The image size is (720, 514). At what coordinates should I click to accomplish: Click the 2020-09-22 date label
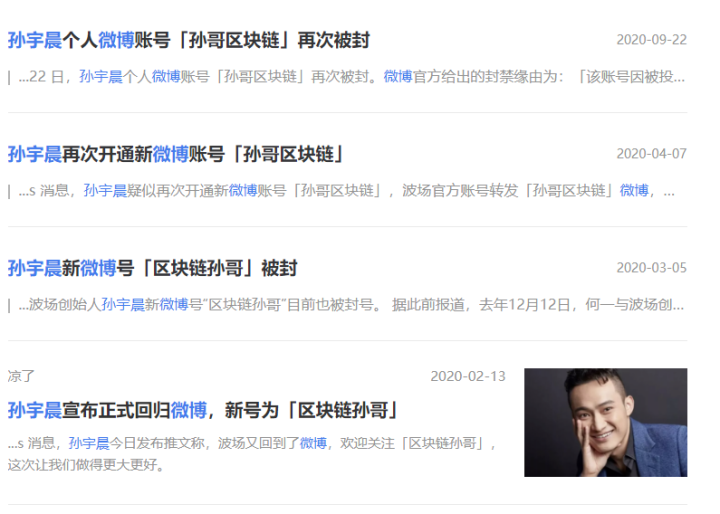(652, 40)
